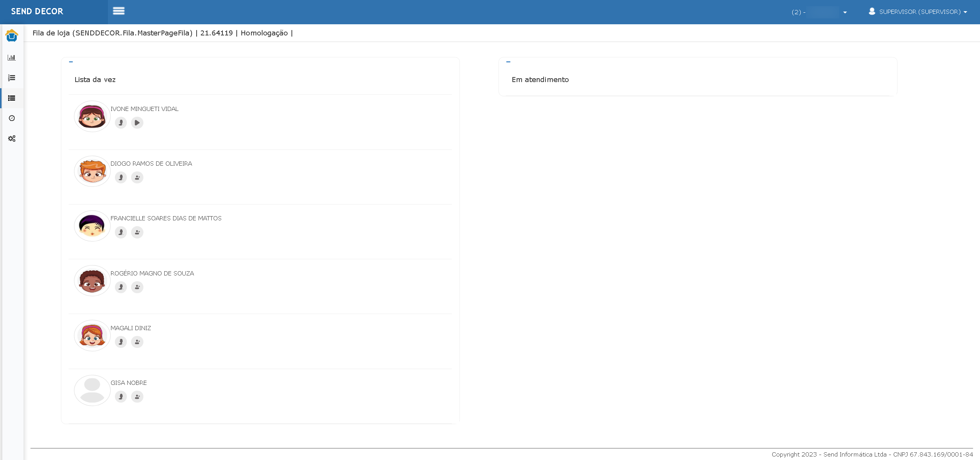The width and height of the screenshot is (980, 460).
Task: Click add-customer icon for Diogo Ramos de Oliveira
Action: coord(137,178)
